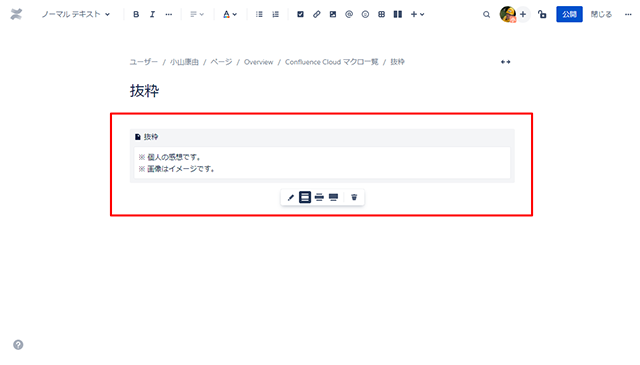The height and width of the screenshot is (365, 640).
Task: Toggle page width with arrows icon
Action: pos(506,62)
